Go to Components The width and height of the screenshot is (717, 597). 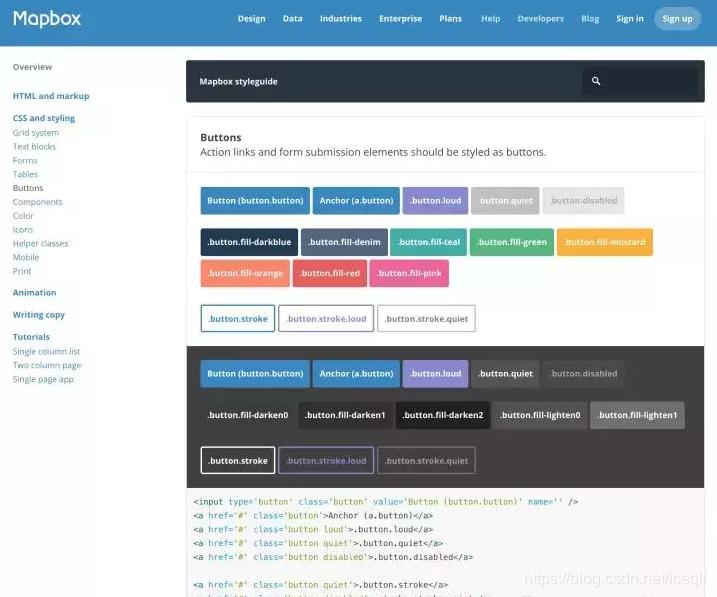(37, 202)
